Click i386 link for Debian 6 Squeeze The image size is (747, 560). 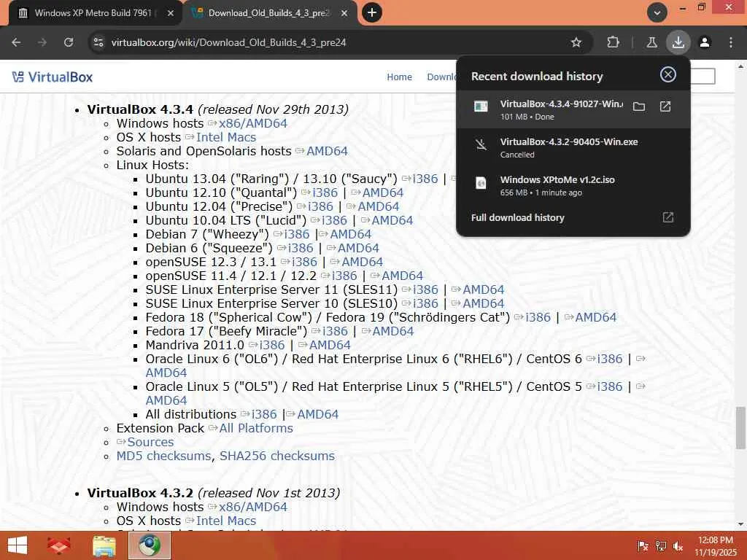[301, 248]
